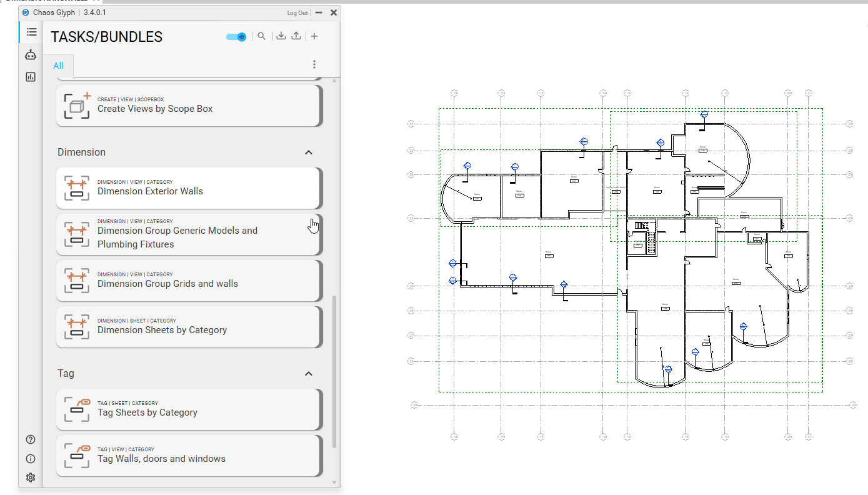Run the Dimension Exterior Walls task
This screenshot has height=495, width=868.
[187, 187]
